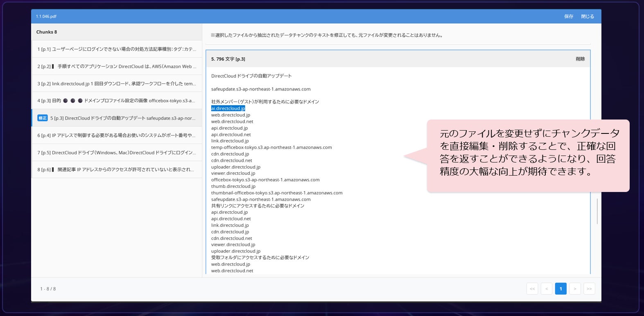Go to first page with << button
644x316 pixels.
532,289
